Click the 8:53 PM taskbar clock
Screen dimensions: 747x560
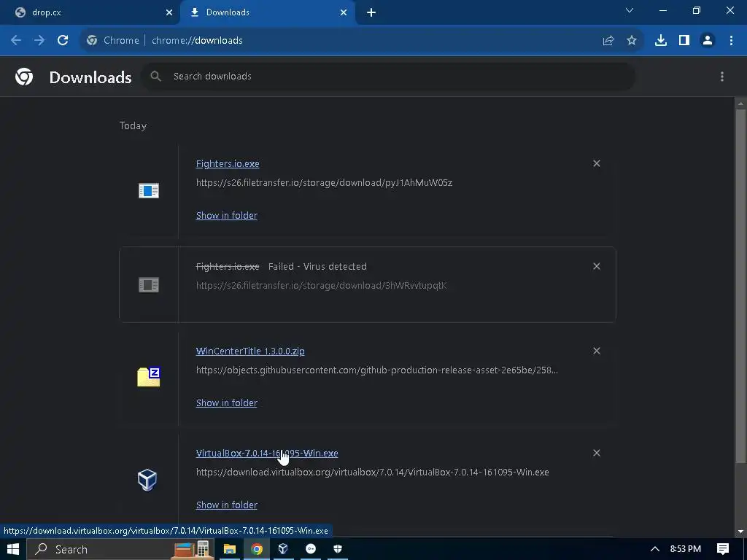(x=686, y=549)
